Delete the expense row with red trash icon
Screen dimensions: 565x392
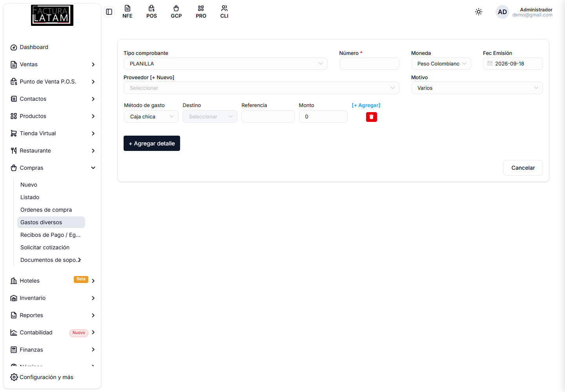tap(372, 117)
